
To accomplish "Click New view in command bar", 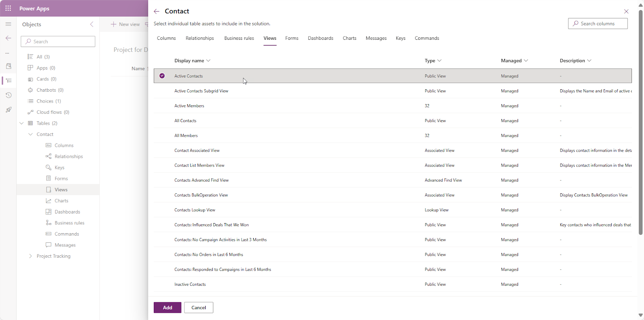I will click(x=125, y=24).
